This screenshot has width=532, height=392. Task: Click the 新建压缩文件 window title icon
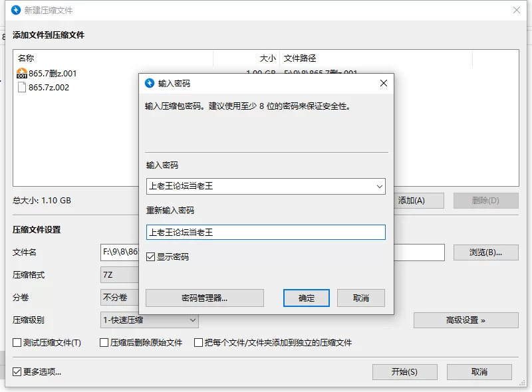click(16, 10)
